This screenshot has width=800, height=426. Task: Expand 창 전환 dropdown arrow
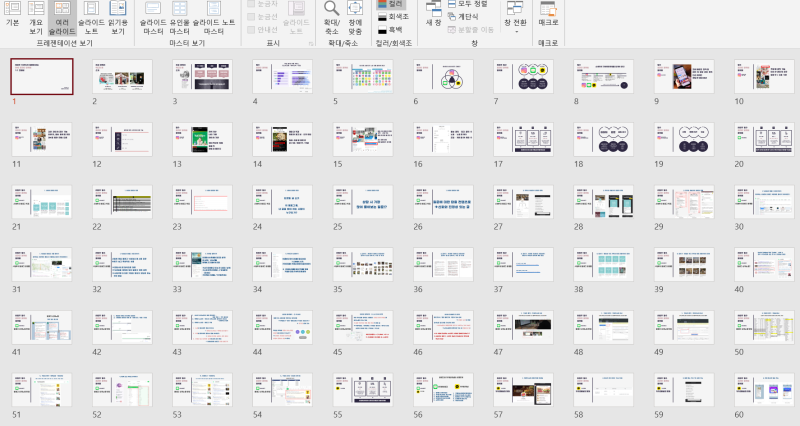[x=515, y=32]
